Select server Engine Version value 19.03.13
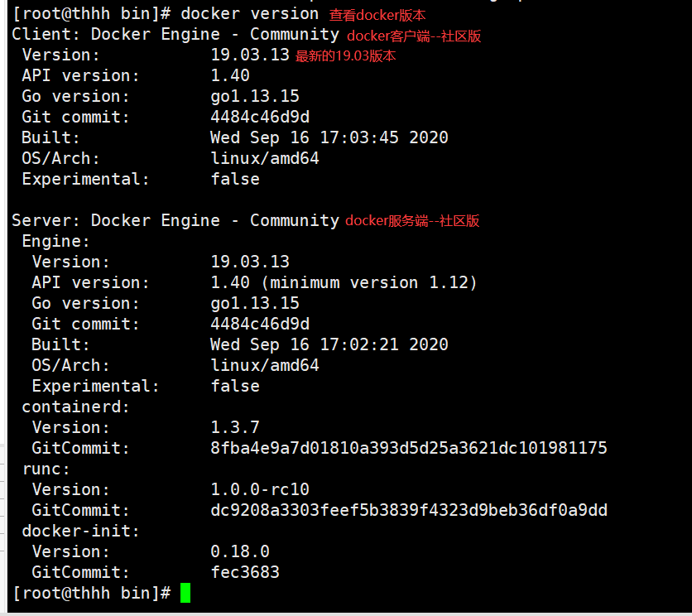The width and height of the screenshot is (692, 616). (250, 262)
